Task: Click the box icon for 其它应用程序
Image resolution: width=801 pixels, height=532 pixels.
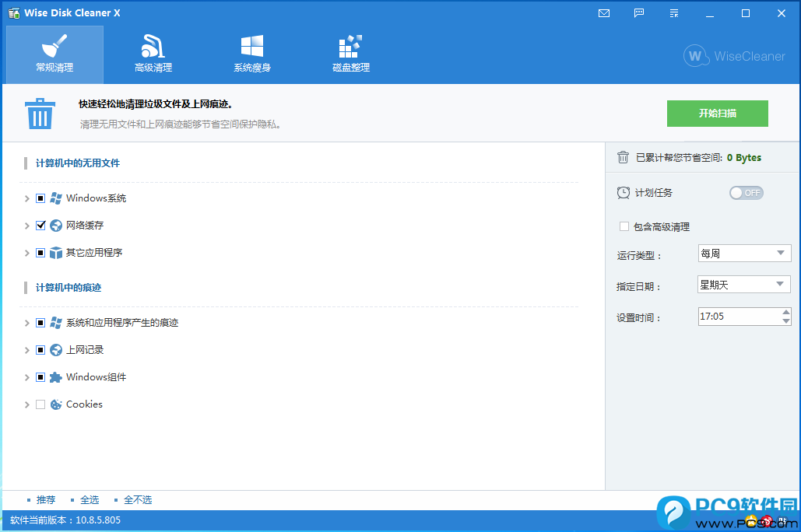Action: [x=56, y=253]
